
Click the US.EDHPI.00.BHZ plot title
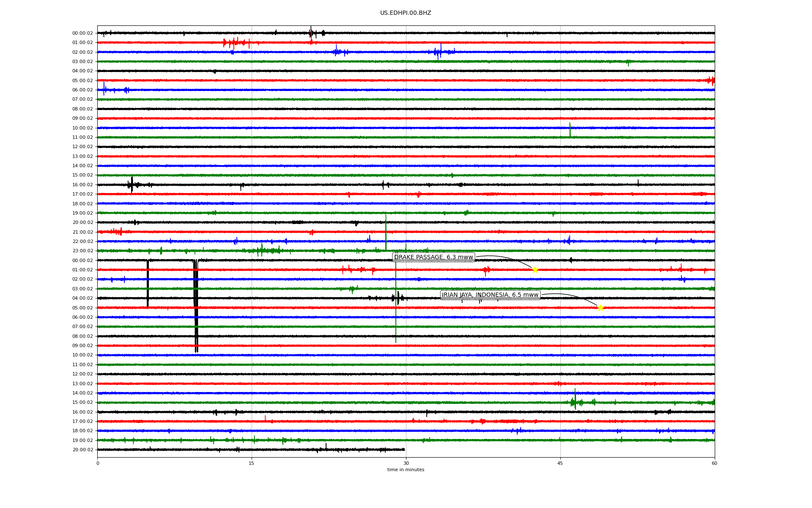pos(406,13)
